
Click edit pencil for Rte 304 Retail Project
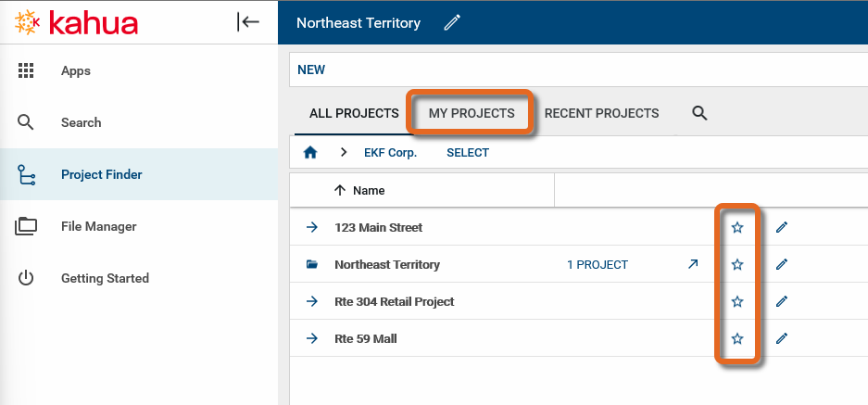[782, 301]
